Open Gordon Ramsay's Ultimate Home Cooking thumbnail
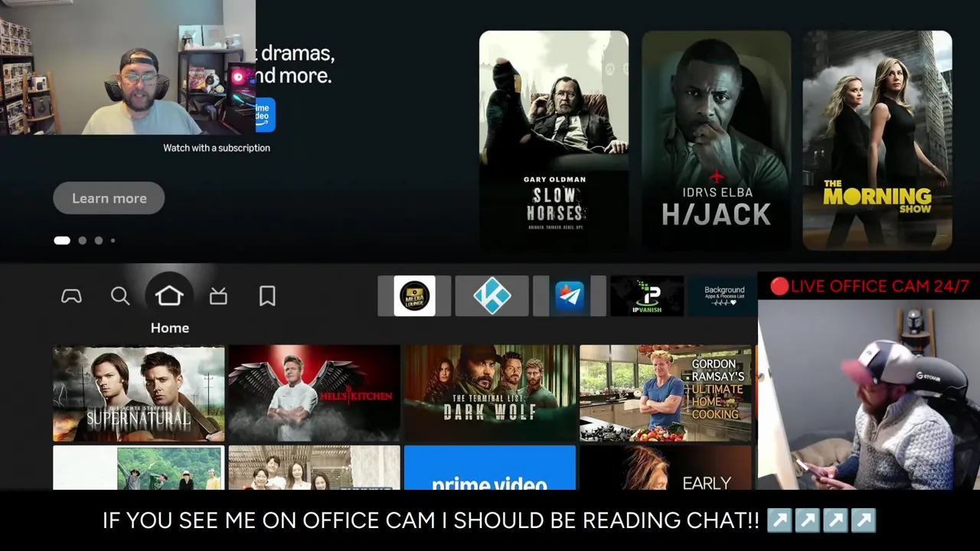Viewport: 980px width, 551px height. click(x=665, y=393)
